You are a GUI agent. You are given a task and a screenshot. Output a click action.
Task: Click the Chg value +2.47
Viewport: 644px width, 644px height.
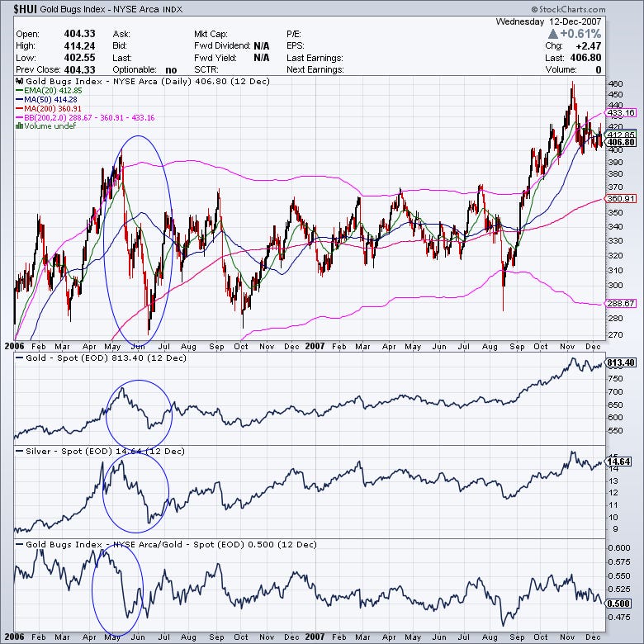pyautogui.click(x=589, y=45)
